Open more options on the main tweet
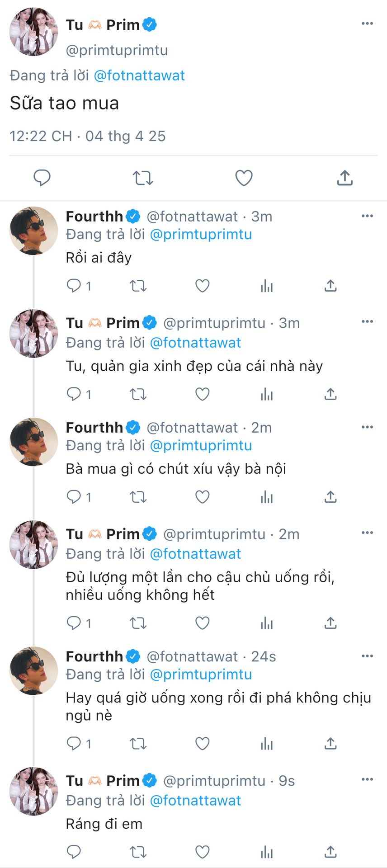The width and height of the screenshot is (387, 868). [x=367, y=24]
